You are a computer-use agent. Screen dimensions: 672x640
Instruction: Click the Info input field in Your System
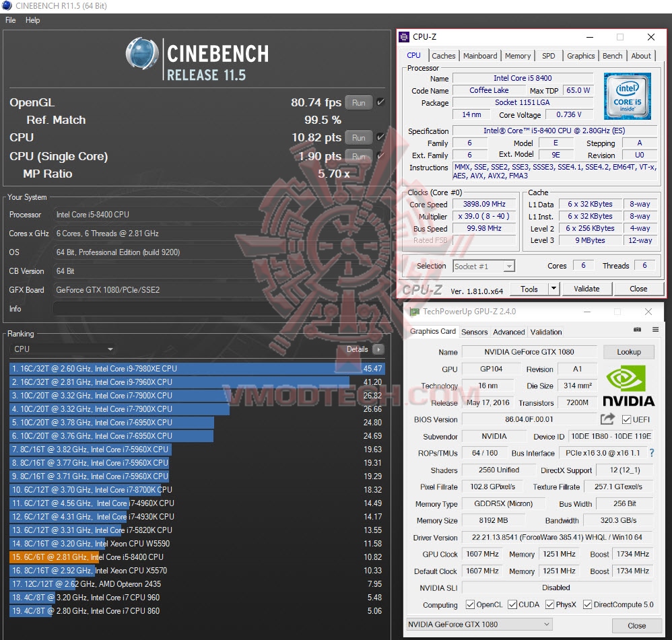[x=220, y=309]
